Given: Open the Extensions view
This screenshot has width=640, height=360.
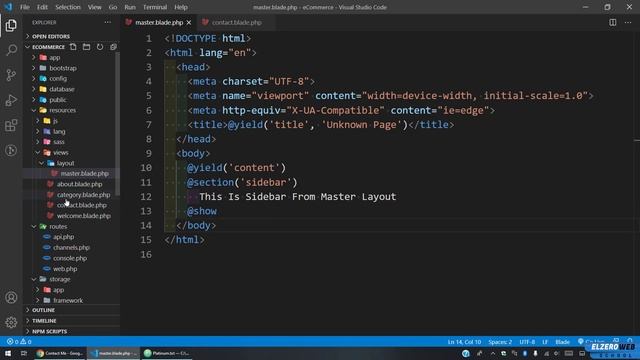Looking at the screenshot, I should tap(11, 125).
